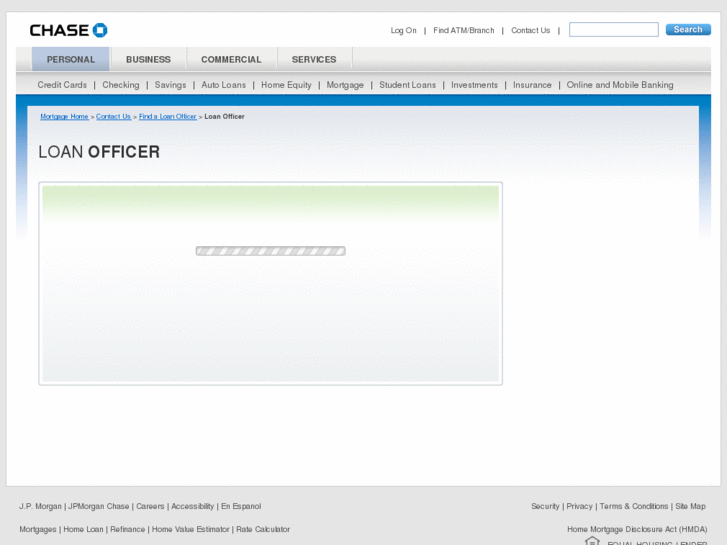Open the J.P. Morgan footer link
This screenshot has height=545, width=727.
pos(40,506)
